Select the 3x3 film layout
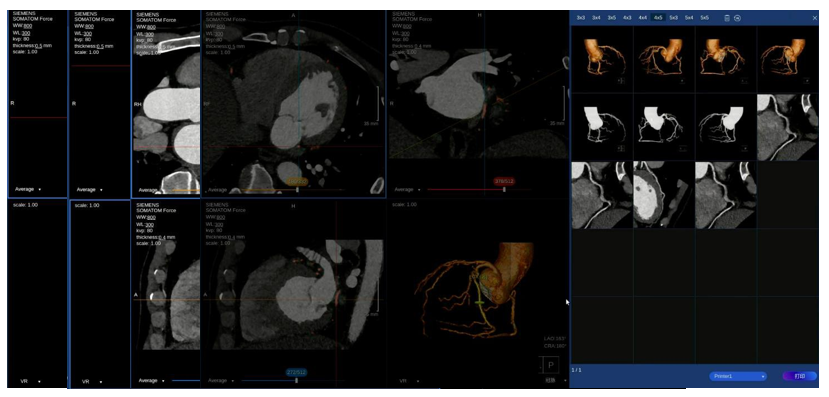The width and height of the screenshot is (829, 397). click(581, 17)
